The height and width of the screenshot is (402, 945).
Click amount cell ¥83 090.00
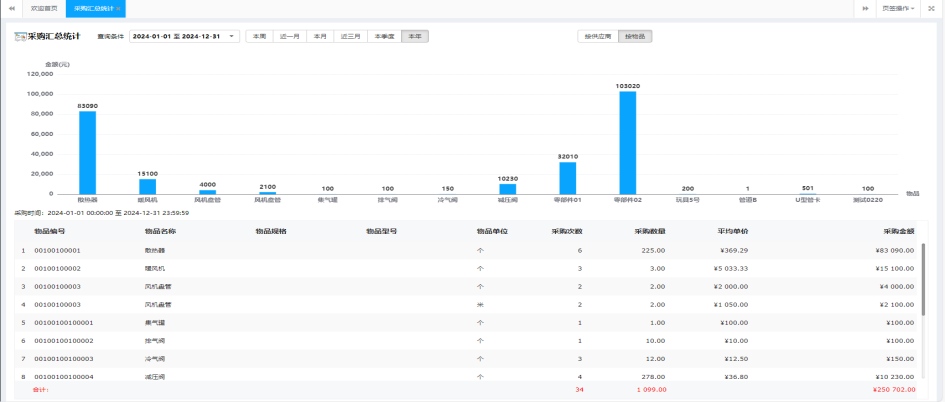(x=896, y=250)
